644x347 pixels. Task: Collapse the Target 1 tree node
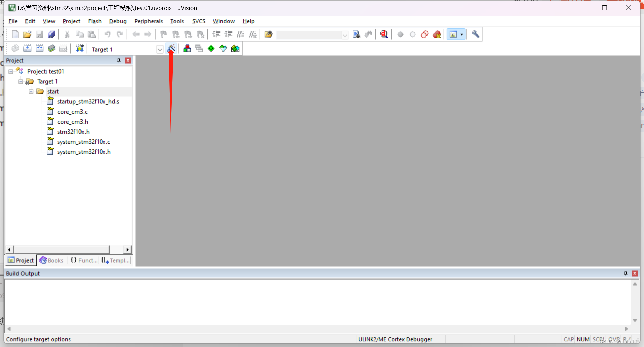pos(21,82)
